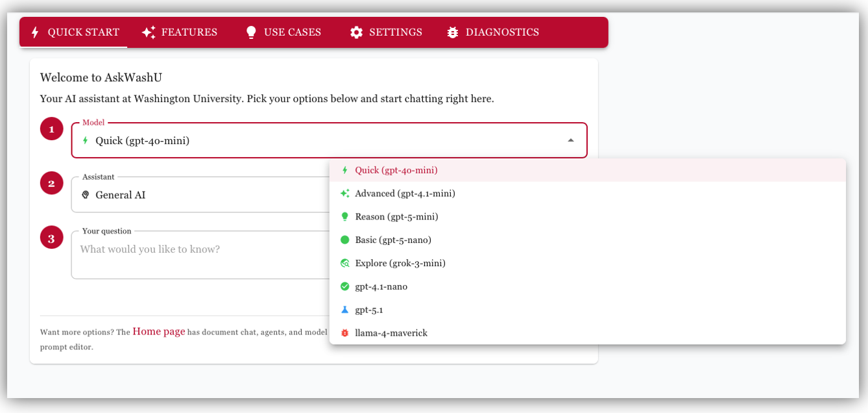This screenshot has height=413, width=868.
Task: Select the Quick (gpt-4o-mini) list option
Action: click(396, 170)
